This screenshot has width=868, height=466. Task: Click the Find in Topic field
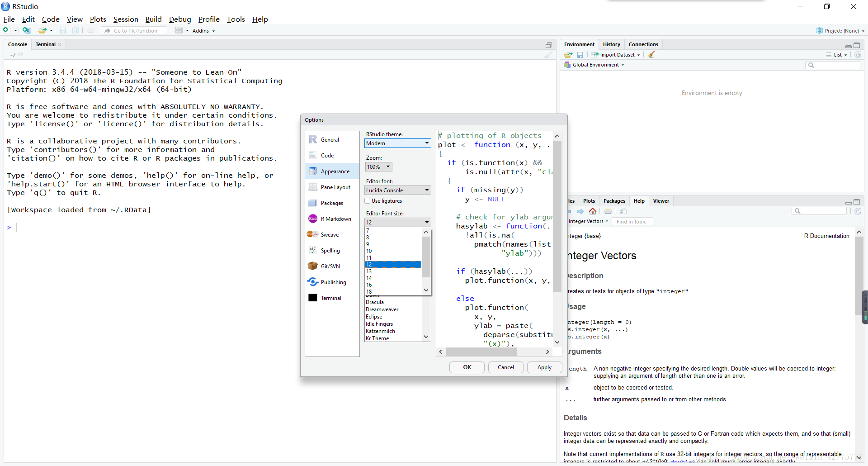click(x=632, y=222)
